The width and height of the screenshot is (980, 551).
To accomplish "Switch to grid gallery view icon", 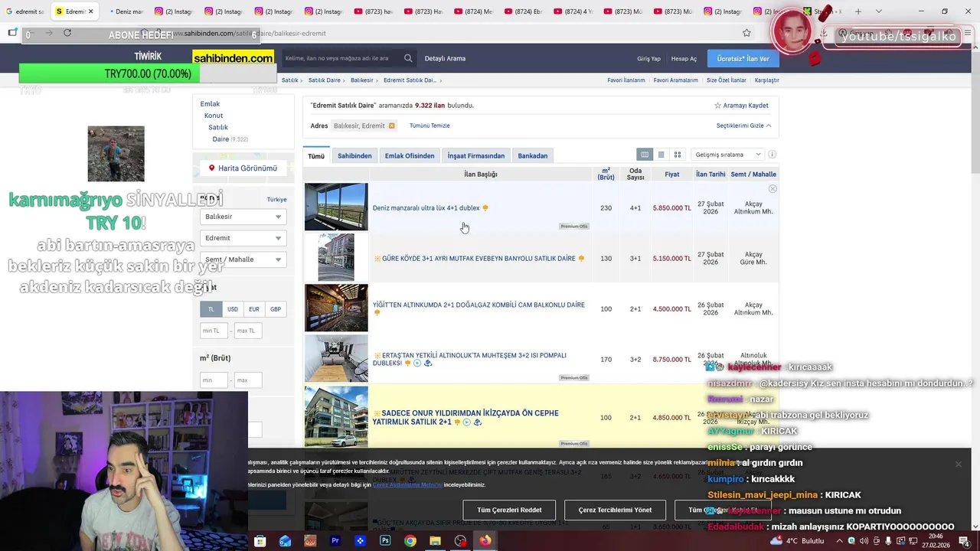I will click(x=678, y=155).
